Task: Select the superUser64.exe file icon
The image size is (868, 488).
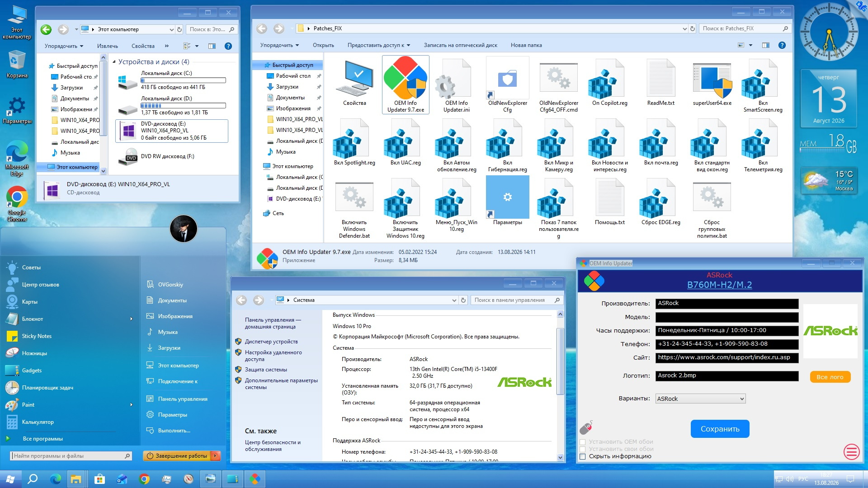Action: click(712, 80)
